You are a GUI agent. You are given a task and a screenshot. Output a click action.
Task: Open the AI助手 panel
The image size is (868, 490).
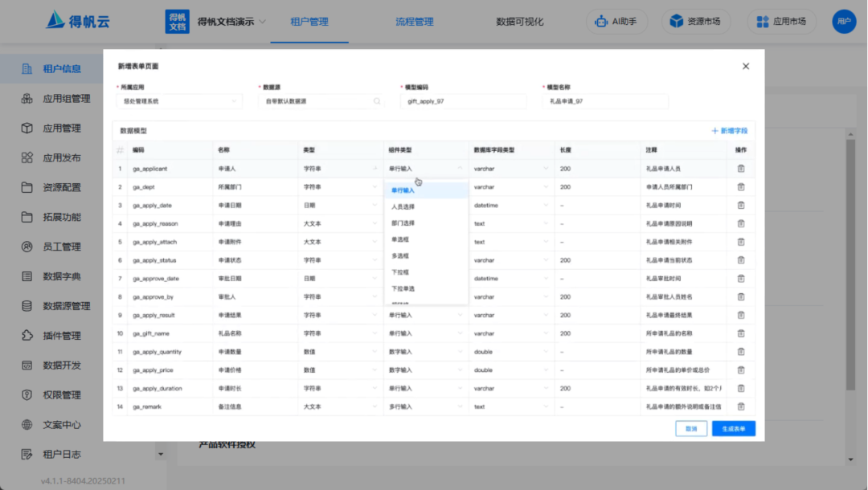coord(616,22)
